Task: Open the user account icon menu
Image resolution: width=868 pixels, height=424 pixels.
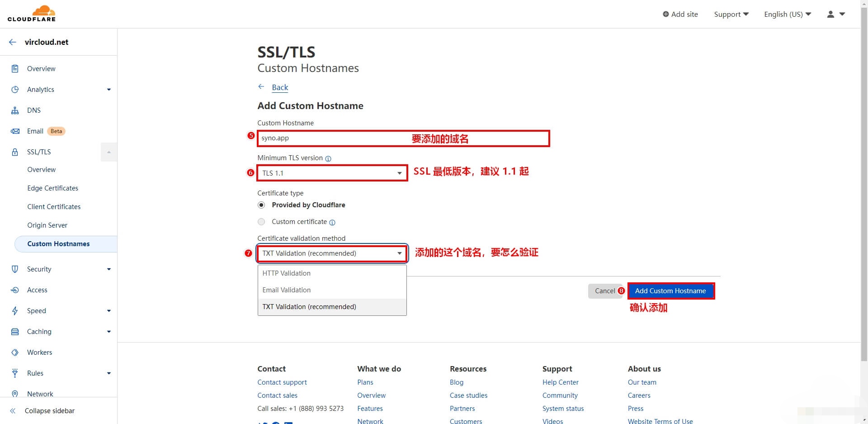Action: point(835,14)
